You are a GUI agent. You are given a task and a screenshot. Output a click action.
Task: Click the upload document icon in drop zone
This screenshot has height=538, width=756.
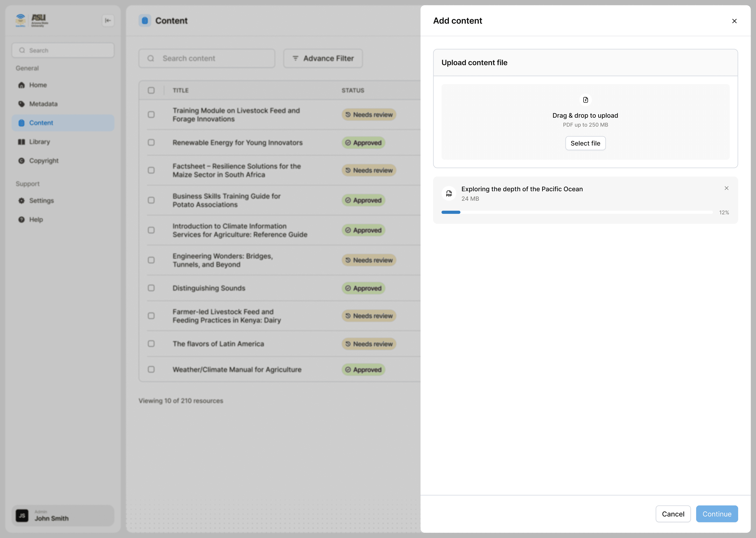585,100
